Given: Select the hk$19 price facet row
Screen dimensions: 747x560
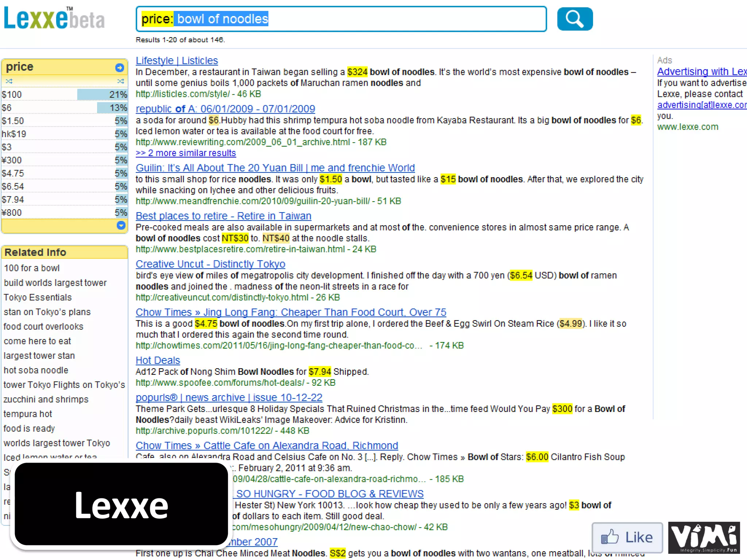Looking at the screenshot, I should pos(65,134).
